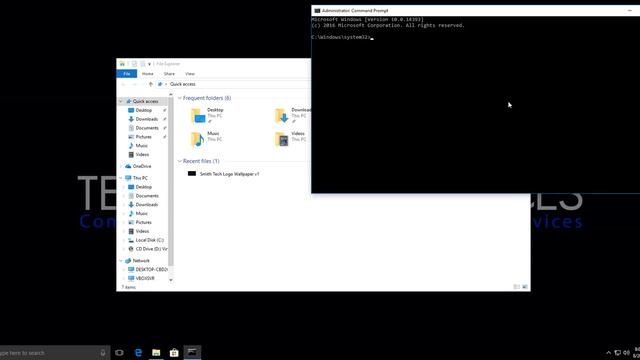Click the navigation pane scroll up arrow
Viewport: 640px width, 360px height.
click(x=171, y=95)
